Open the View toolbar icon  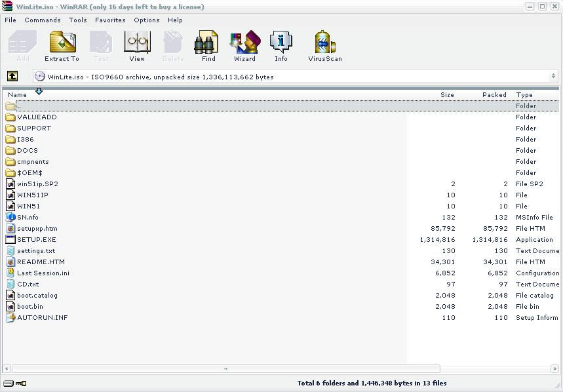pos(137,43)
